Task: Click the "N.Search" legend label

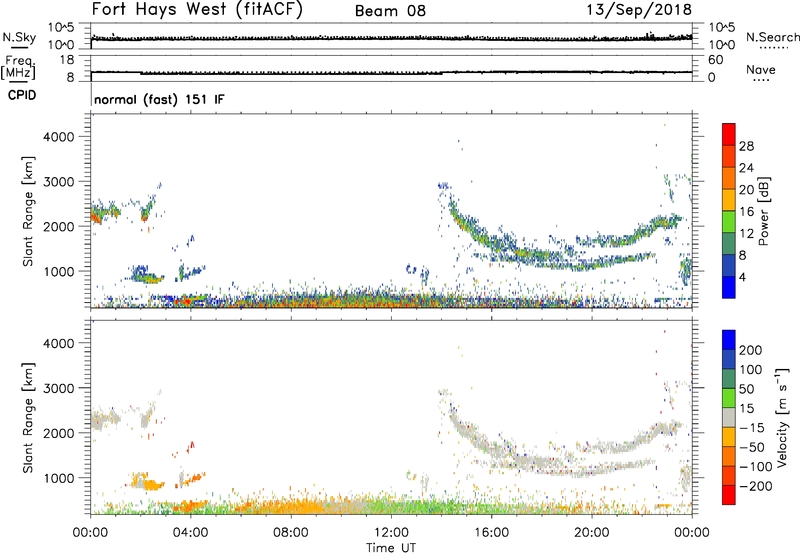Action: [773, 37]
